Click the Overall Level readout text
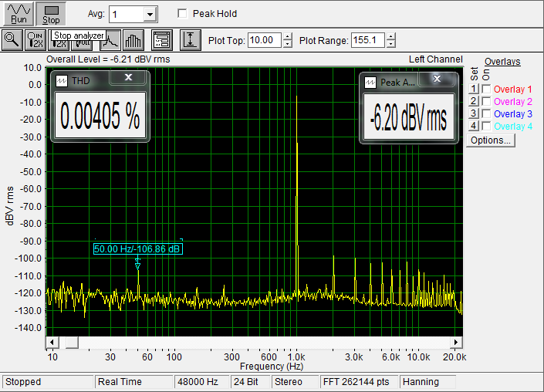544x392 pixels. [108, 59]
